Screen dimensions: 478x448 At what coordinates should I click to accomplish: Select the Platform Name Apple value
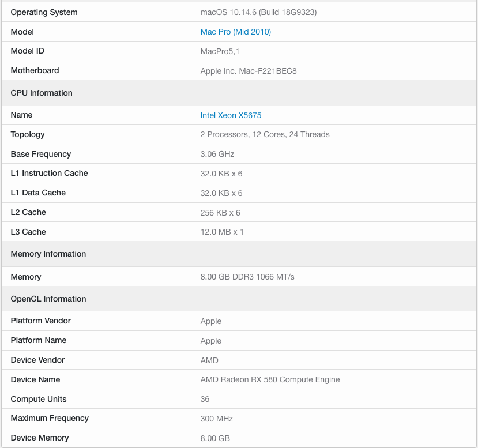211,341
